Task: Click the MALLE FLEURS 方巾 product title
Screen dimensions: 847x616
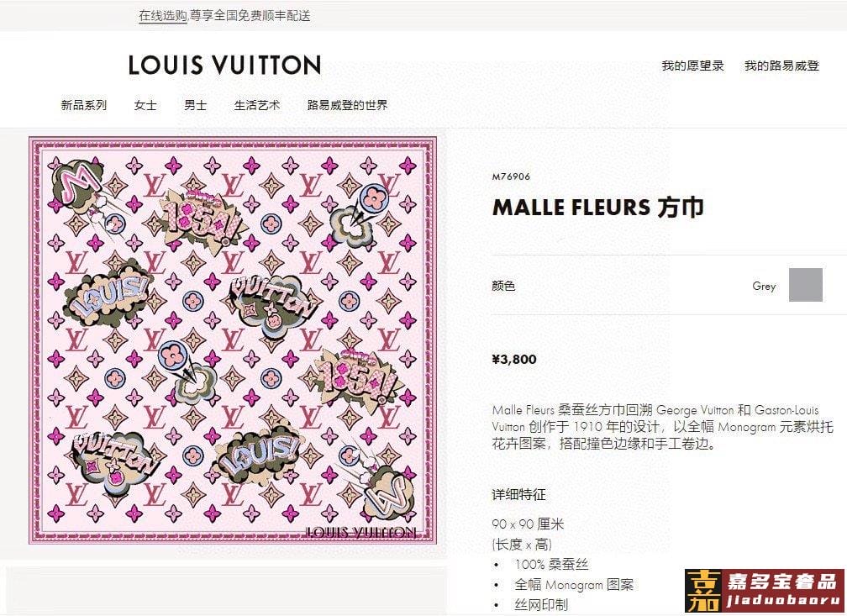Action: click(x=598, y=208)
